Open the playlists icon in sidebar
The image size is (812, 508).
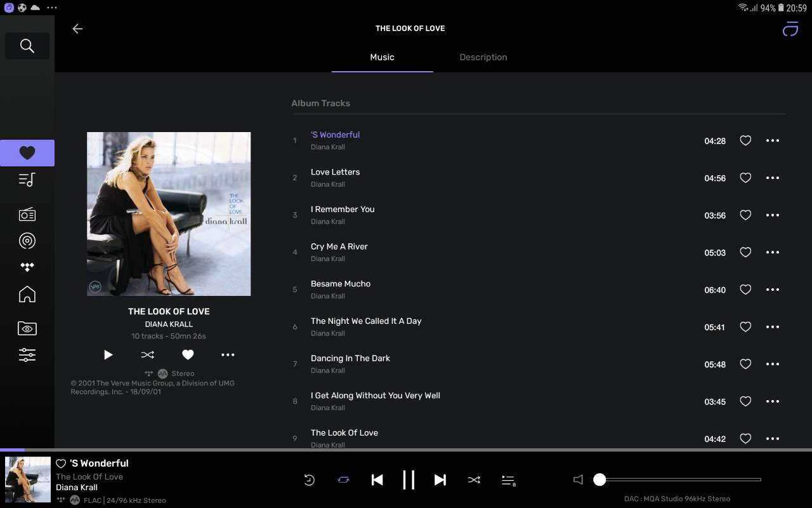tap(27, 180)
